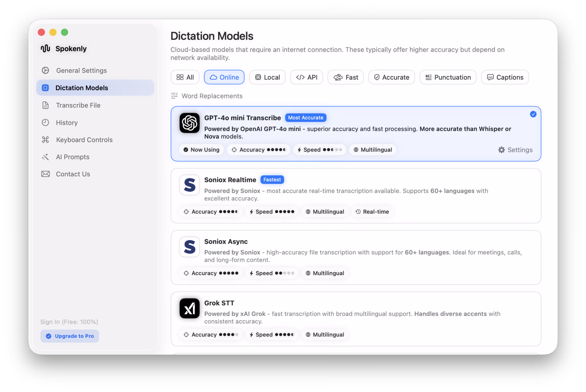This screenshot has height=392, width=586.
Task: Click the AI Prompts wand icon
Action: click(45, 157)
